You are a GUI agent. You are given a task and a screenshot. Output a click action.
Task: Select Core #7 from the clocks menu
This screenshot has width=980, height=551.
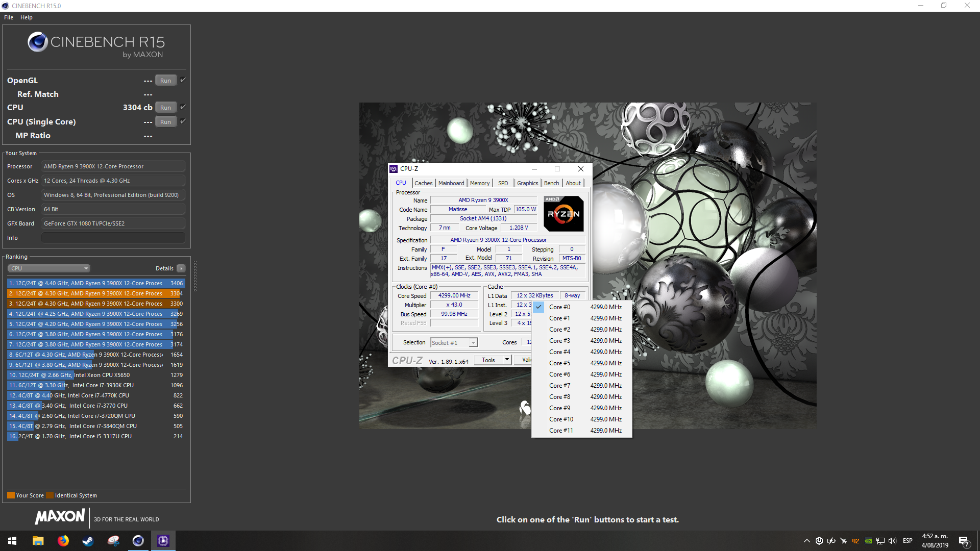[582, 386]
